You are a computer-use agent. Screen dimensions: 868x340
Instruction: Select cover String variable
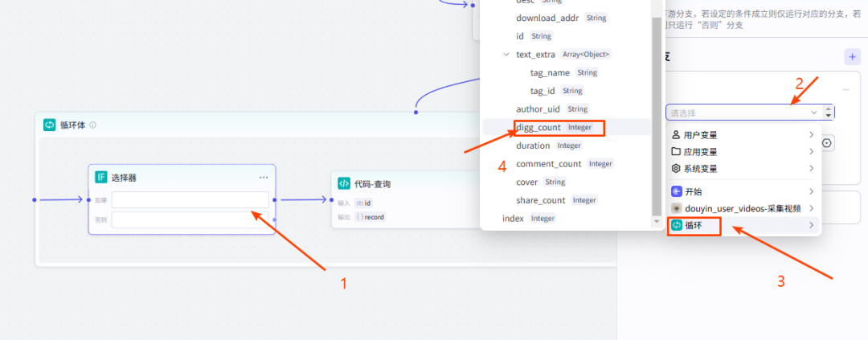point(541,182)
